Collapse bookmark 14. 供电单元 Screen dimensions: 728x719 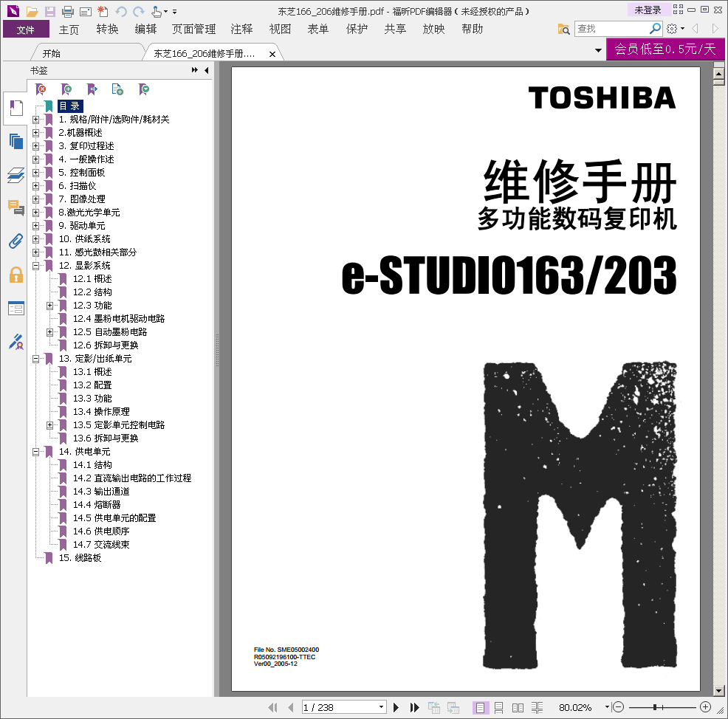[35, 452]
